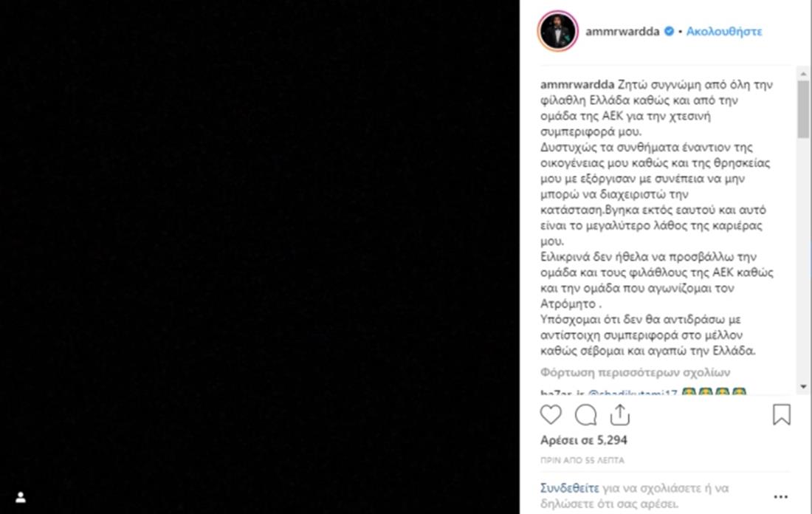This screenshot has height=514, width=812.
Task: Open ammrwardda username in the post header
Action: point(623,32)
